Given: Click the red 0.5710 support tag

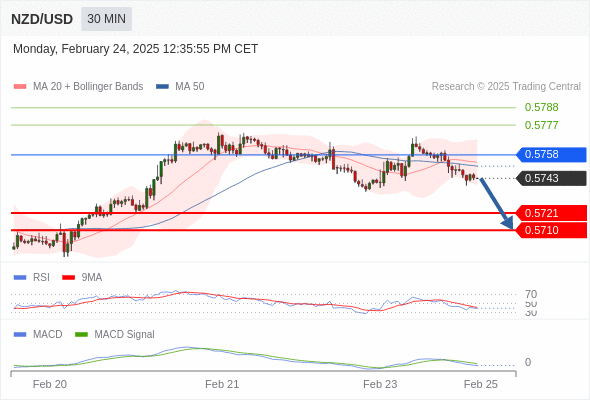Looking at the screenshot, I should coord(551,230).
